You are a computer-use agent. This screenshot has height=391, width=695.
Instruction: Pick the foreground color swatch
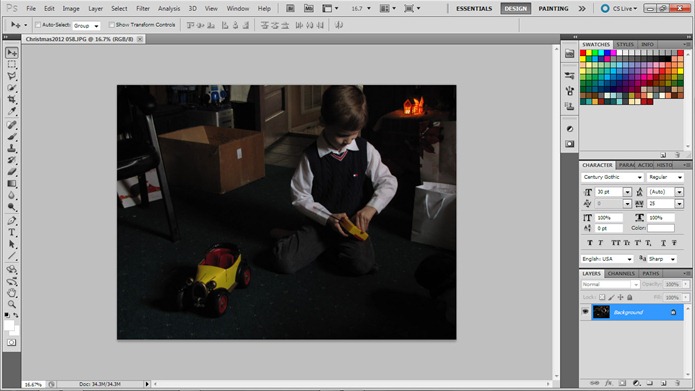click(x=9, y=325)
